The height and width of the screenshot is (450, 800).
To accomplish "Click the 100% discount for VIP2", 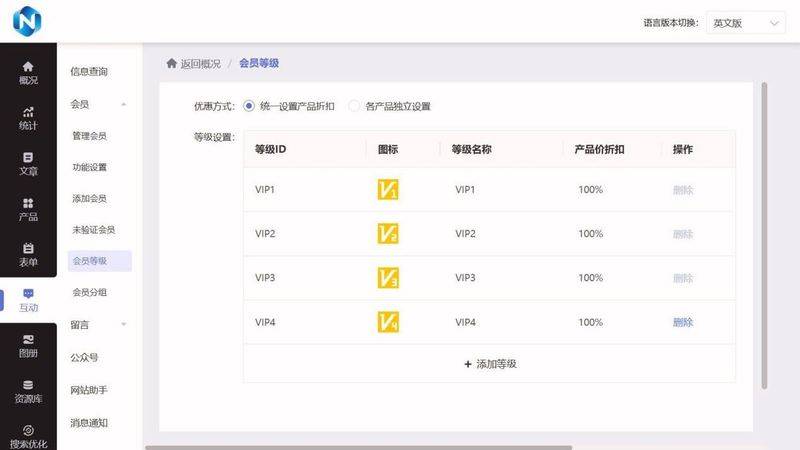I will click(590, 234).
